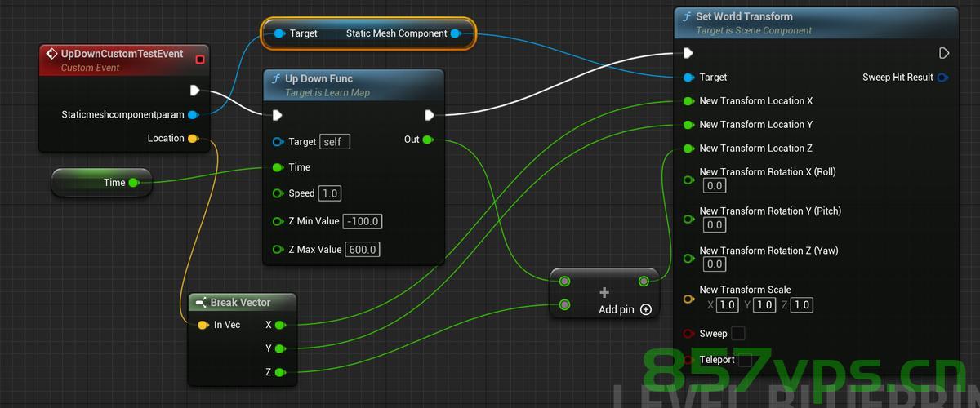The image size is (980, 408).
Task: Click the first input pin of the add node
Action: point(564,282)
